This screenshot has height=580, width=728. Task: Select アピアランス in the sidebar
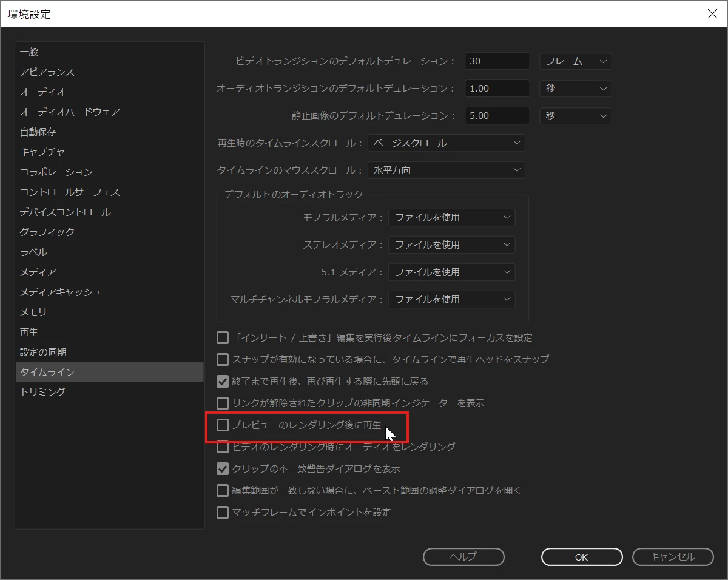coord(109,72)
